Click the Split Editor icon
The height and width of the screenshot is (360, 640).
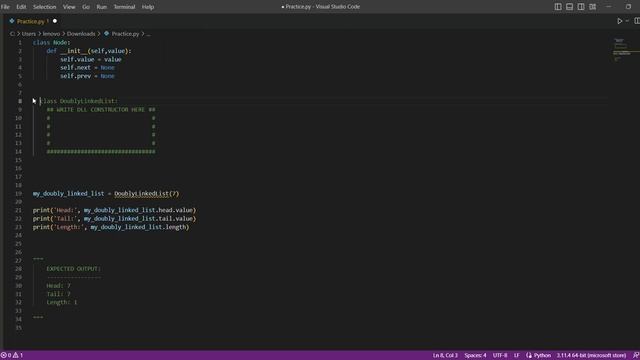click(x=637, y=21)
